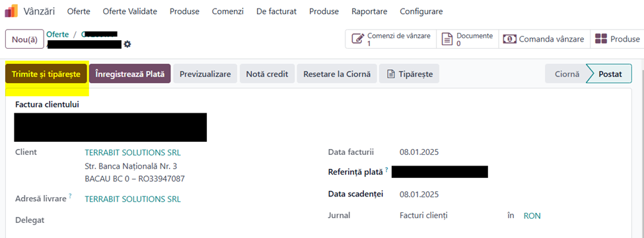
Task: Show help tooltip beside Referință plată
Action: point(387,169)
